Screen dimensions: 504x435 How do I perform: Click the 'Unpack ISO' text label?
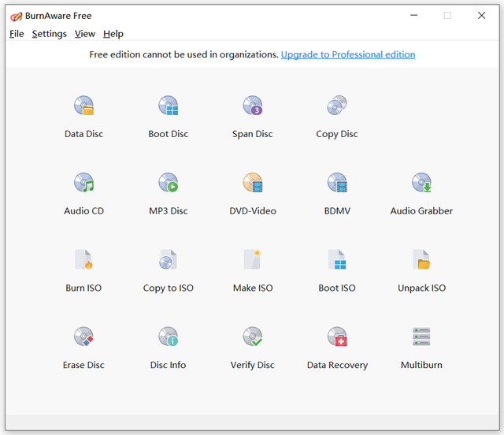[x=422, y=288]
